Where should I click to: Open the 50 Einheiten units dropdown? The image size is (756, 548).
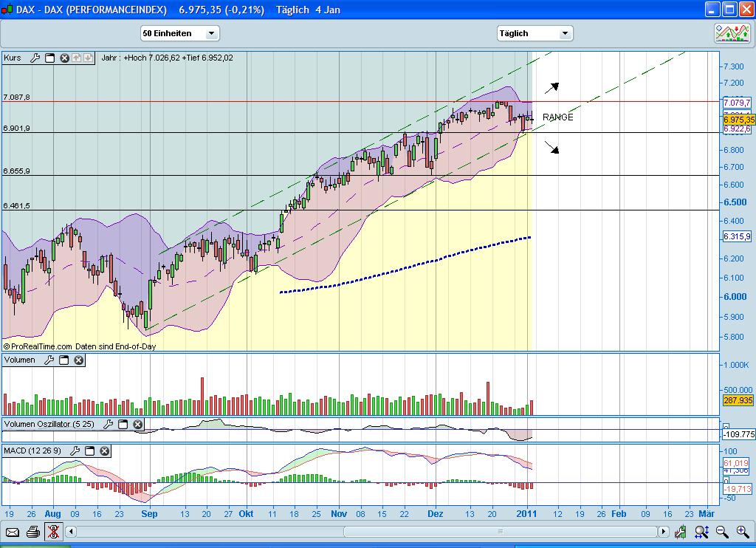[x=179, y=33]
